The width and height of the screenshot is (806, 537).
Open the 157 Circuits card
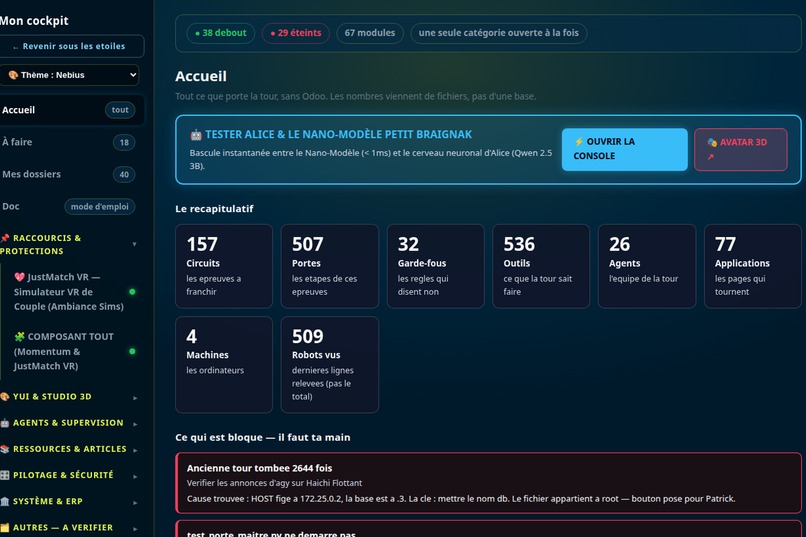(224, 266)
